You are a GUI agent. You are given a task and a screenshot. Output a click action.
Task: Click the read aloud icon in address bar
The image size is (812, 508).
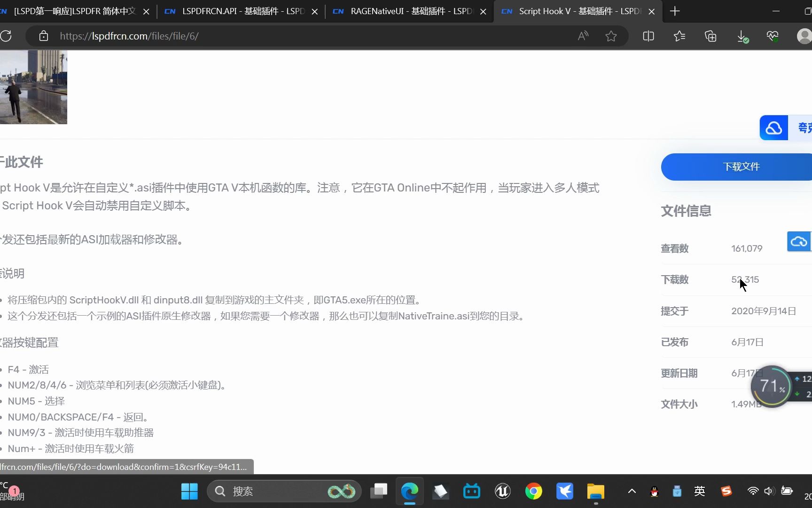click(x=583, y=36)
